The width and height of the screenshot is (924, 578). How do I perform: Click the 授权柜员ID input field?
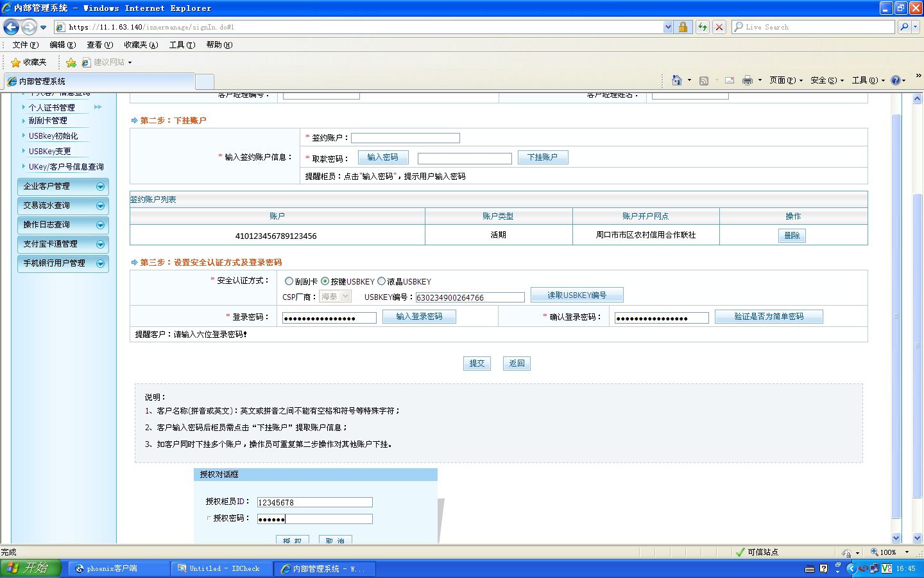[314, 502]
